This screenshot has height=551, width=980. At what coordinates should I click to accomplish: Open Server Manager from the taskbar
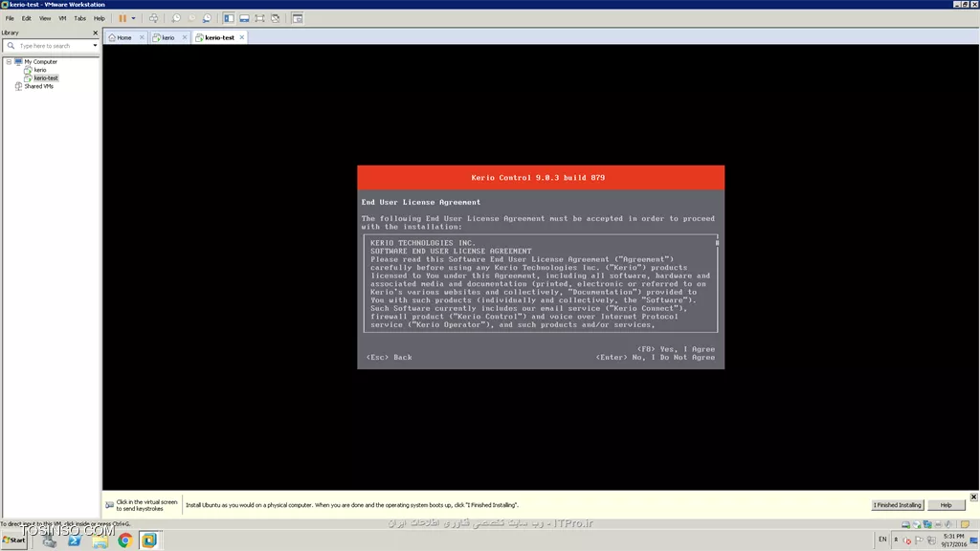50,540
